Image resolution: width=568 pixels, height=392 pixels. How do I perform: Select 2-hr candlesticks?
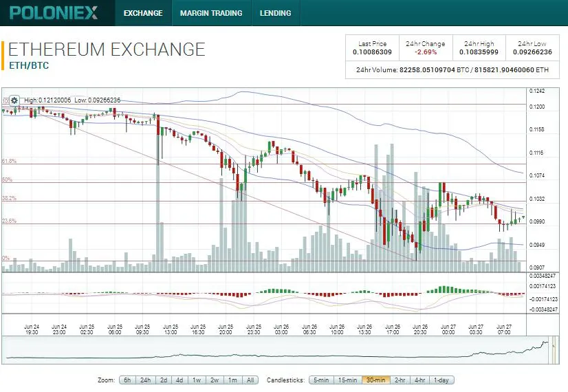pos(400,380)
